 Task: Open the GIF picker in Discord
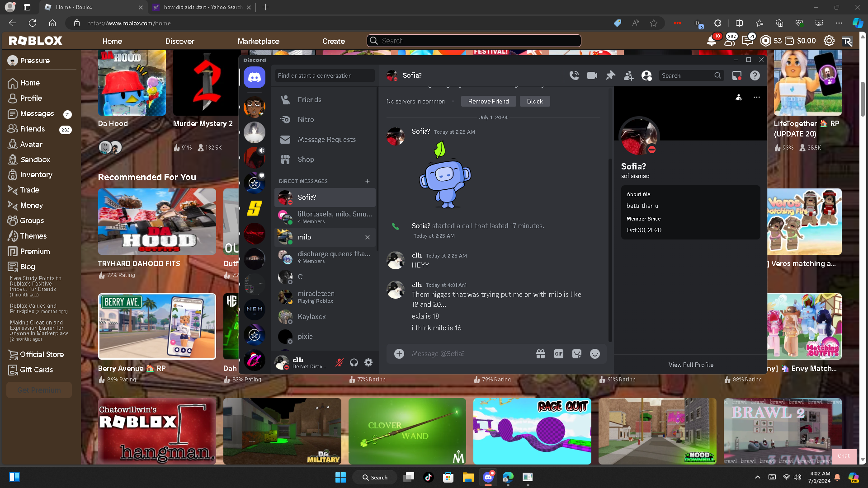(559, 354)
